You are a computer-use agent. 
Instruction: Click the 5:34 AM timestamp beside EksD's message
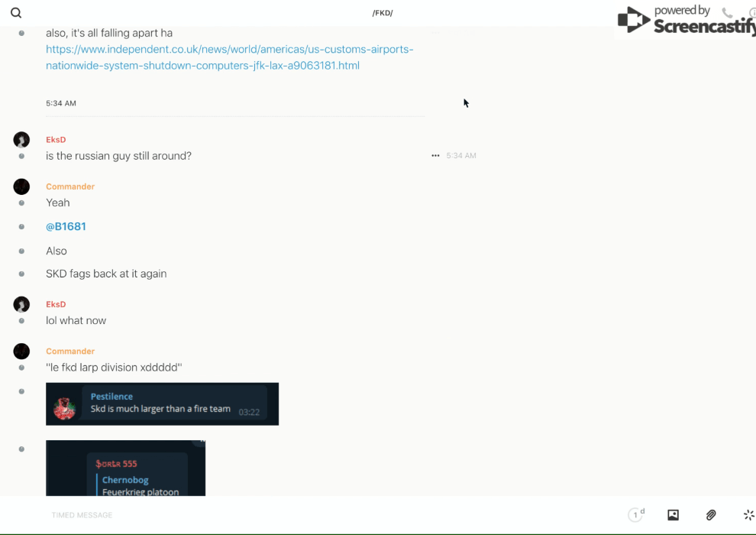(461, 156)
